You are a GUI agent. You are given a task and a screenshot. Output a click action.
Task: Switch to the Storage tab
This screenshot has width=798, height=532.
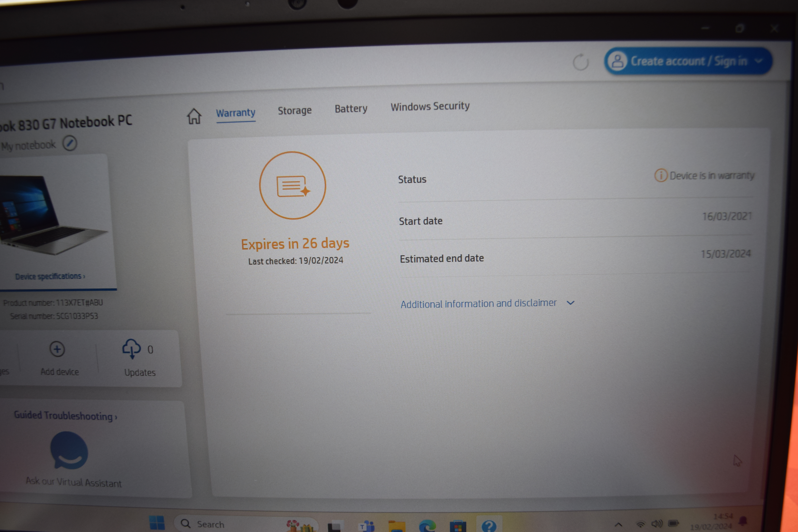[294, 111]
